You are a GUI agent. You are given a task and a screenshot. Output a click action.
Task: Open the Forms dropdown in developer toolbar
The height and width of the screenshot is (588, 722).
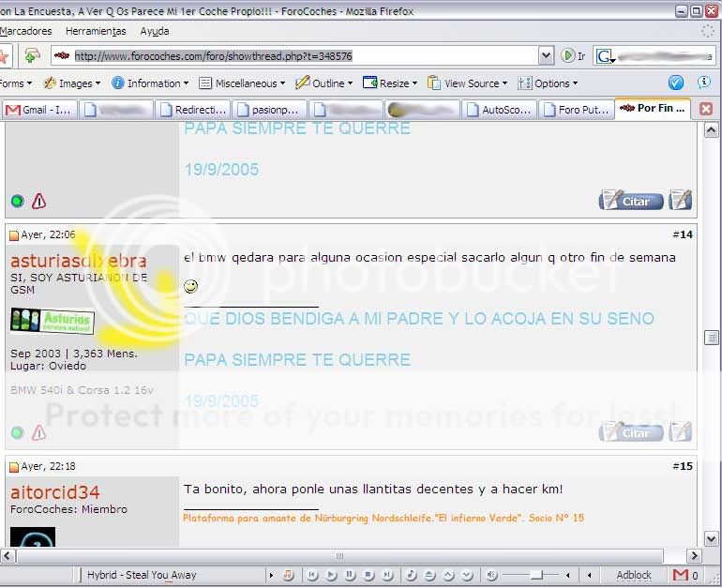point(17,83)
